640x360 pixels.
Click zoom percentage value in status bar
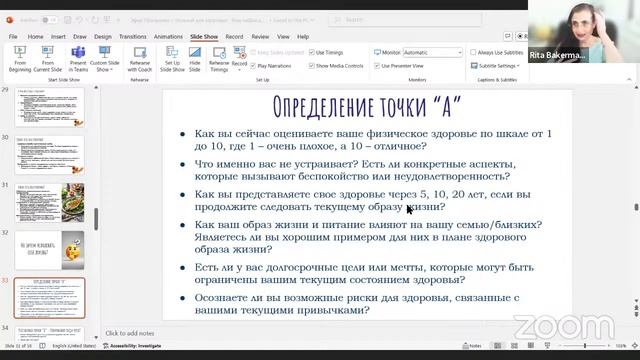pos(621,346)
